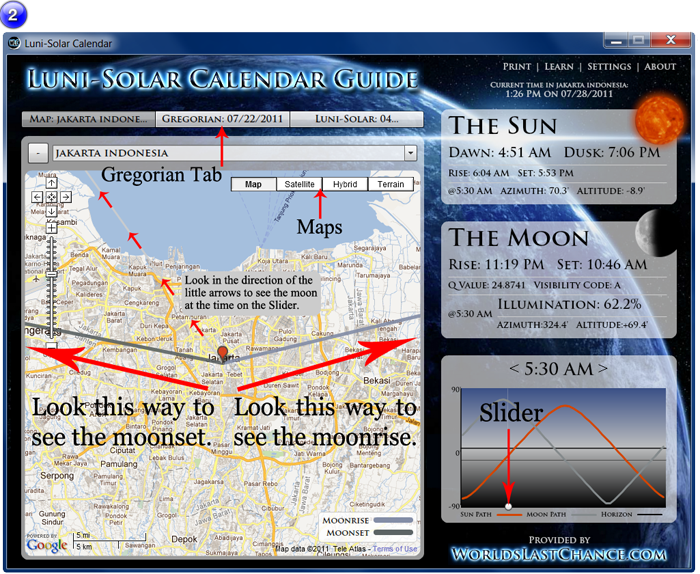Click the Moon Azimuth: 324.4 value
The width and height of the screenshot is (700, 574).
coord(532,324)
